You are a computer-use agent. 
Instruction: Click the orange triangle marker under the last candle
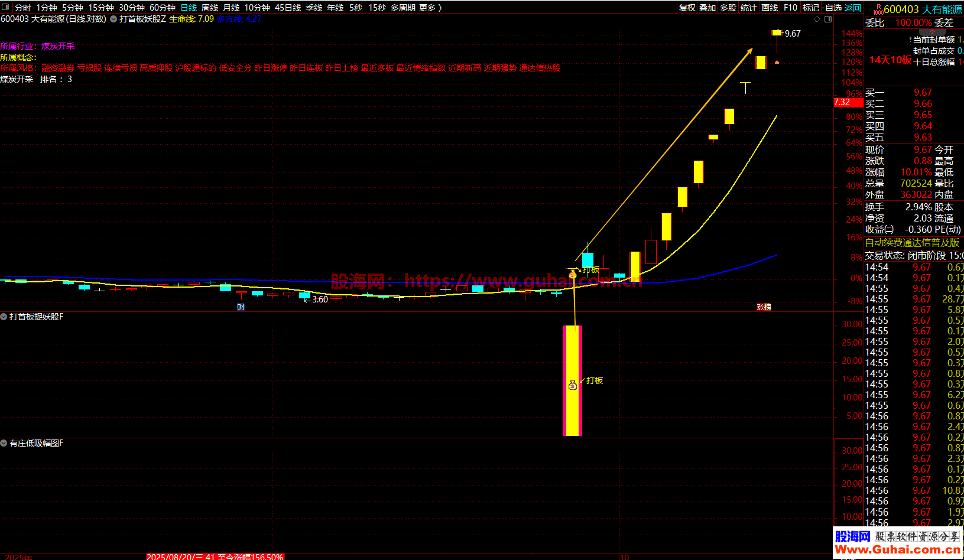[x=777, y=61]
